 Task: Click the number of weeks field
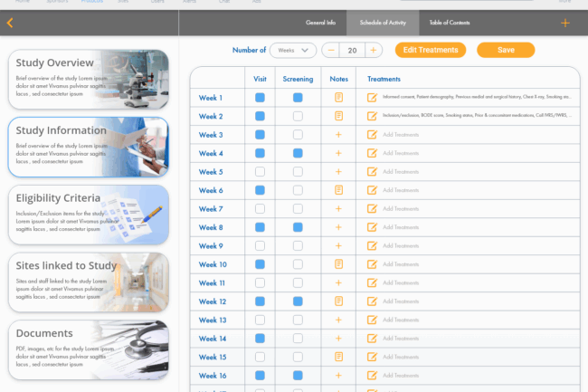353,51
